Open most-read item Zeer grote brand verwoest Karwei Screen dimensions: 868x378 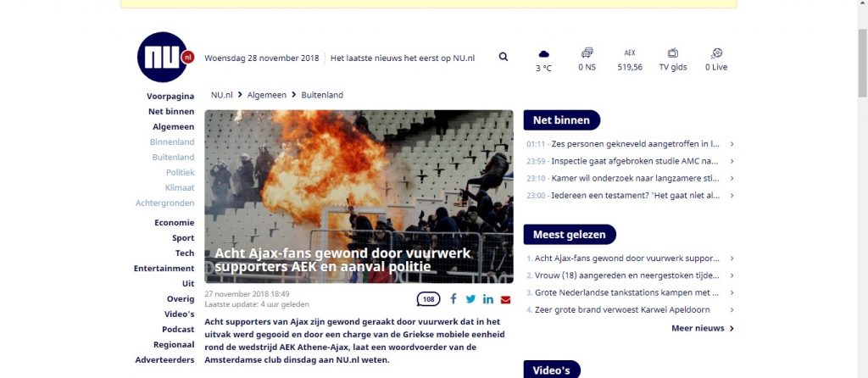622,309
